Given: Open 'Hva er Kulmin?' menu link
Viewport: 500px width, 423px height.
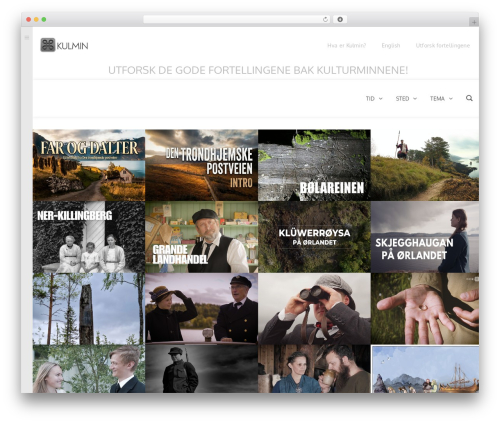Looking at the screenshot, I should (346, 46).
